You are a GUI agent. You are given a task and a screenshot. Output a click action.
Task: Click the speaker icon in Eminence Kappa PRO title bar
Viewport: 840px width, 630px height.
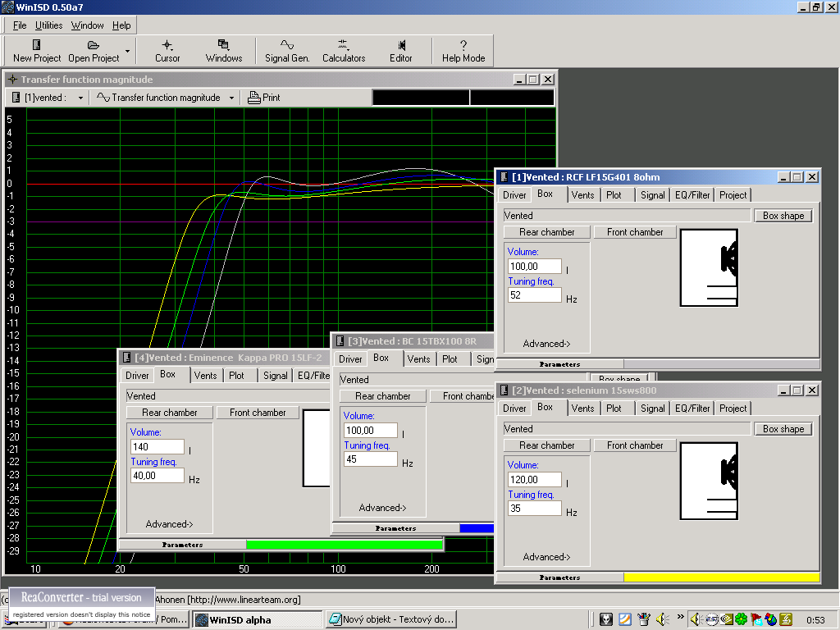[x=126, y=358]
